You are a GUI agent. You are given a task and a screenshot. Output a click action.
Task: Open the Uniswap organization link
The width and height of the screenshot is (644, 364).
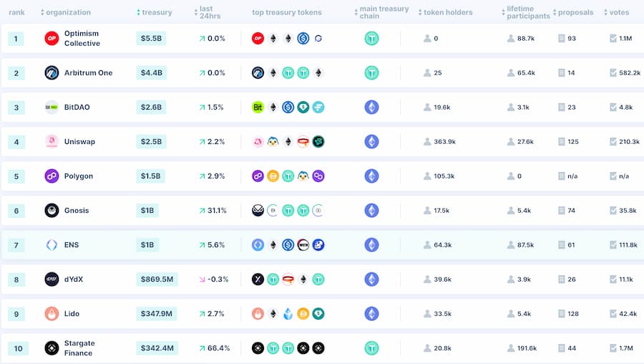coord(79,141)
